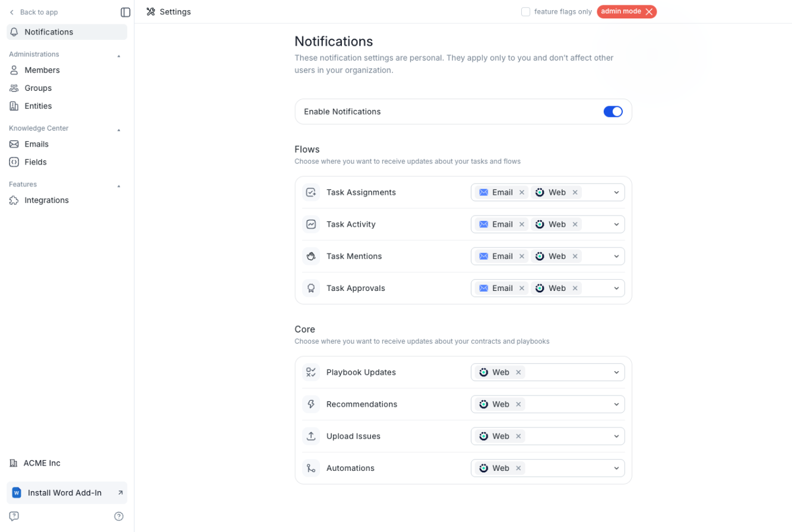Click the Task Mentions hand icon
This screenshot has height=532, width=792.
(x=311, y=256)
